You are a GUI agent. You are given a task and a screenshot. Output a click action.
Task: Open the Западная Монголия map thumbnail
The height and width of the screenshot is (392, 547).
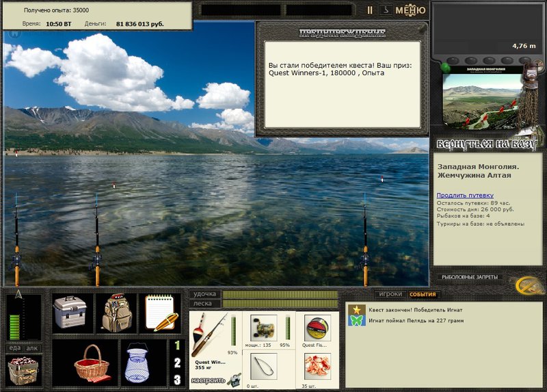pyautogui.click(x=482, y=98)
